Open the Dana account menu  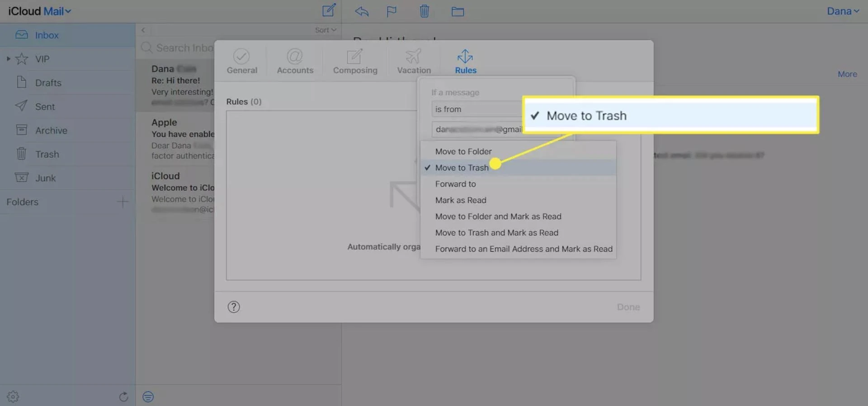click(x=843, y=11)
